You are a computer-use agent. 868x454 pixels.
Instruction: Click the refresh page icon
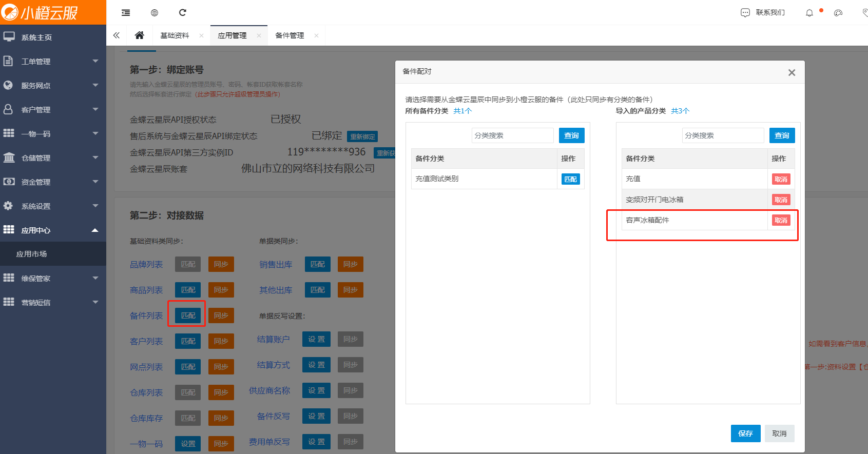(183, 12)
